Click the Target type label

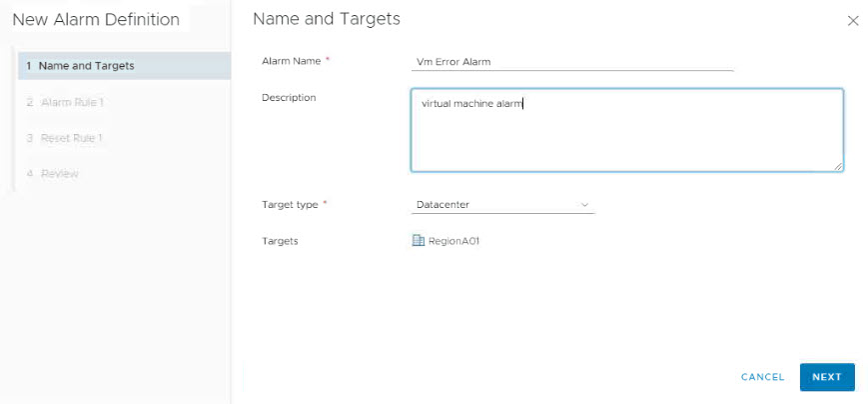(x=289, y=205)
